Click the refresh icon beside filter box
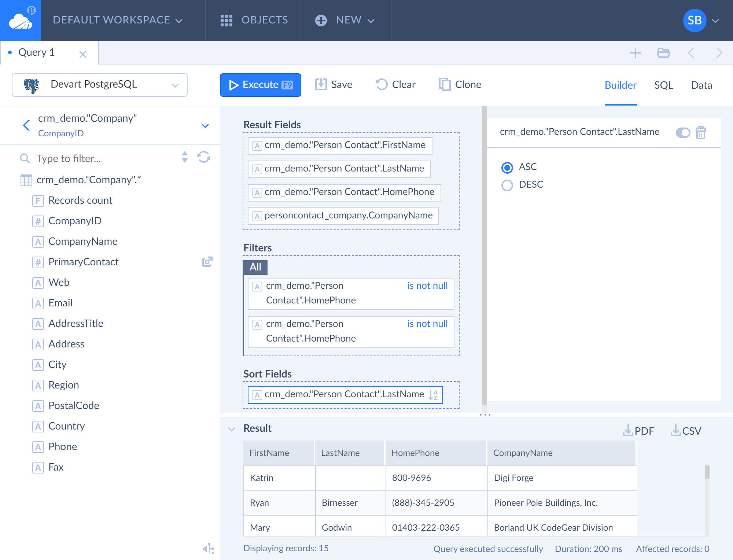 pos(204,157)
